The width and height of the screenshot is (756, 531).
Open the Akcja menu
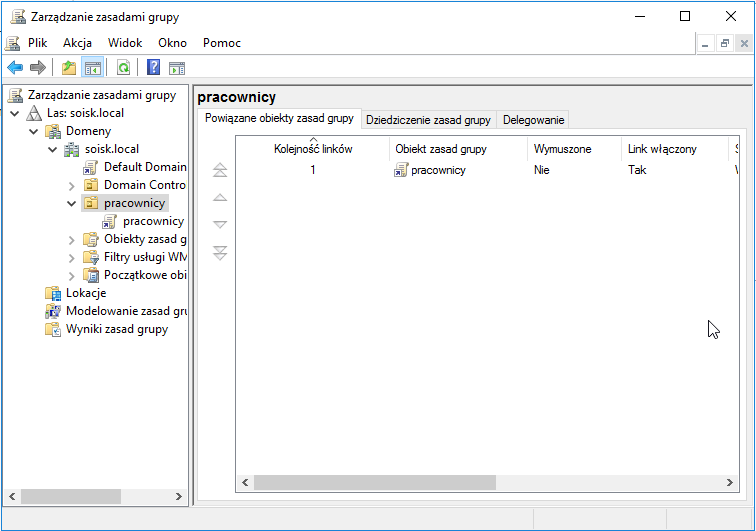tap(77, 43)
